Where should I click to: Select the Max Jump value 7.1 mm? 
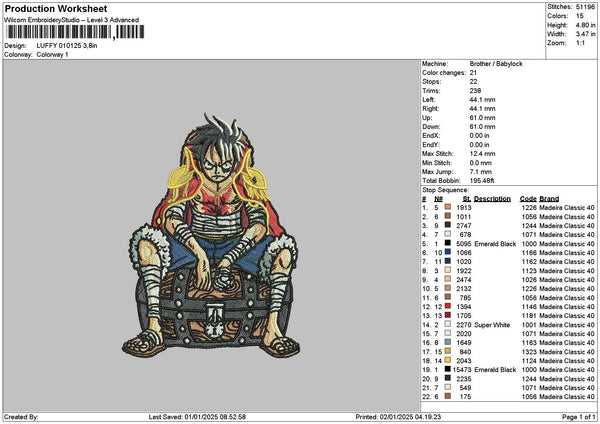481,172
